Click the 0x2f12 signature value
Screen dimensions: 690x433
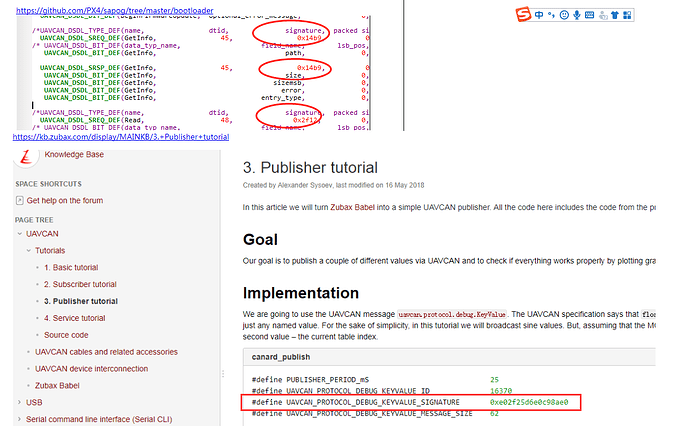click(305, 120)
